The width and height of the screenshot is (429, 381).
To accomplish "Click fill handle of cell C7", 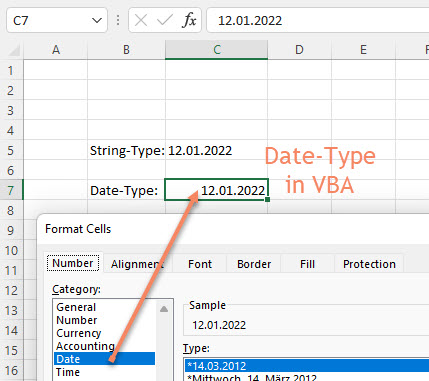I will [x=267, y=199].
